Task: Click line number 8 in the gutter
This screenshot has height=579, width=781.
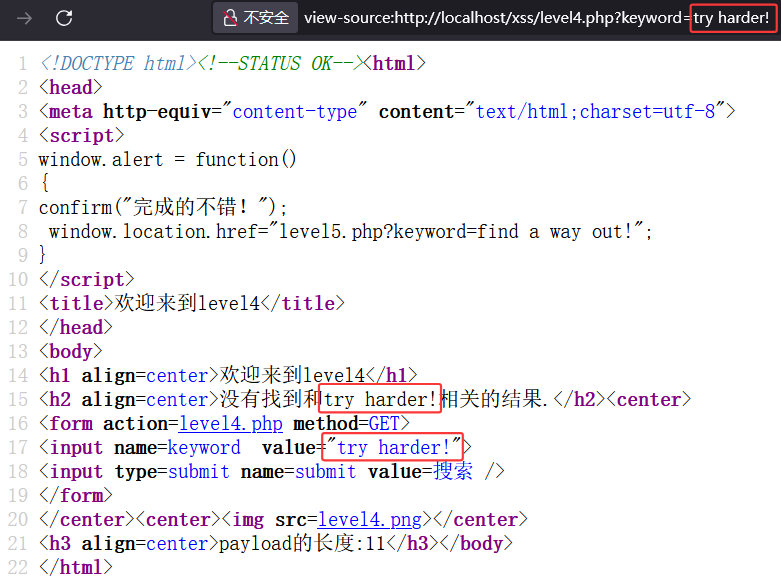Action: [23, 232]
